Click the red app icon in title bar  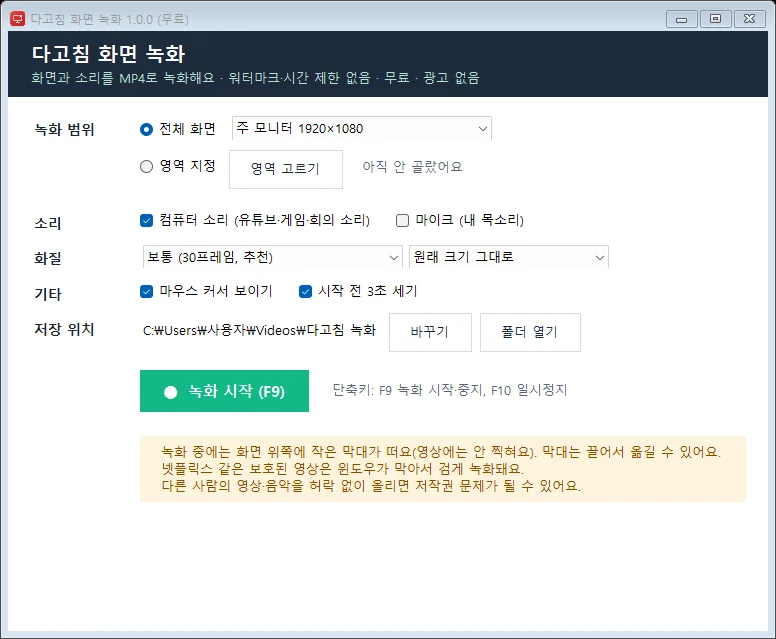coord(17,19)
